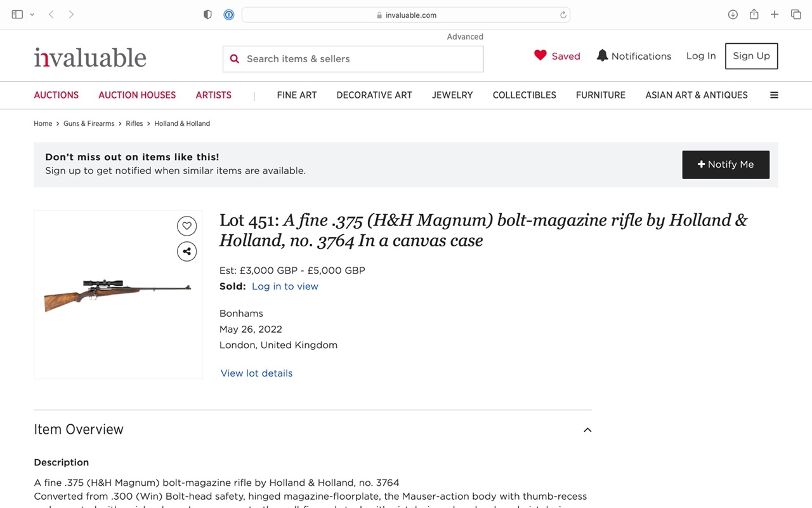
Task: Reload the current page
Action: pos(563,15)
